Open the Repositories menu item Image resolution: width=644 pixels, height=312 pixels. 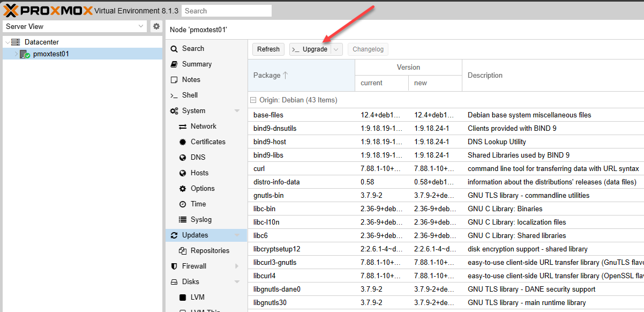[209, 251]
